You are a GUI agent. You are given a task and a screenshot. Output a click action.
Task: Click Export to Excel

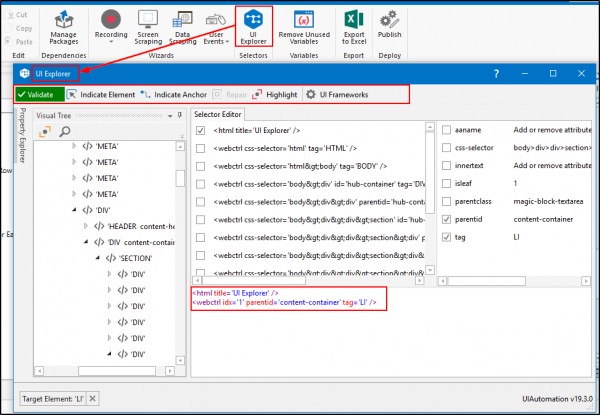[354, 28]
